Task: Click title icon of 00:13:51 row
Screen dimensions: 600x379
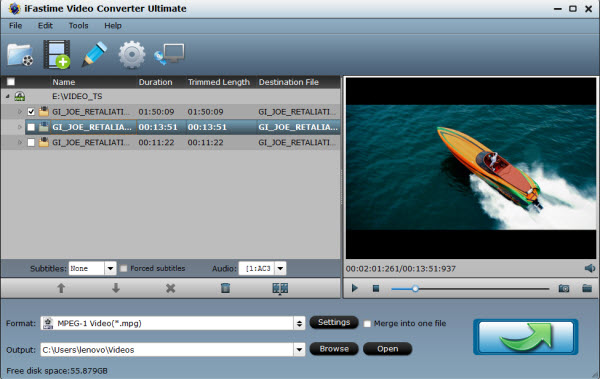Action: tap(44, 127)
